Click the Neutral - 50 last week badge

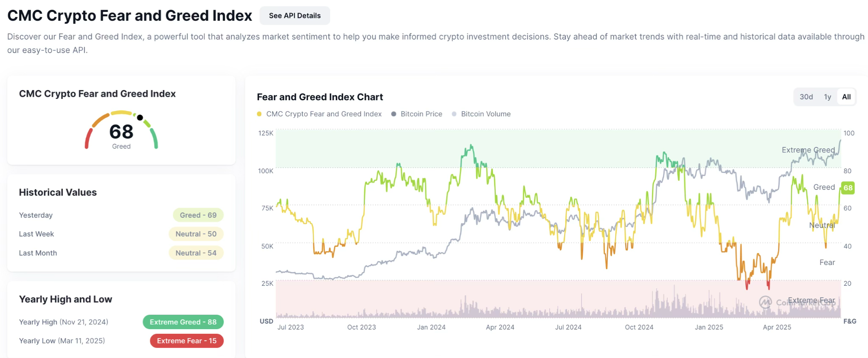pos(196,234)
